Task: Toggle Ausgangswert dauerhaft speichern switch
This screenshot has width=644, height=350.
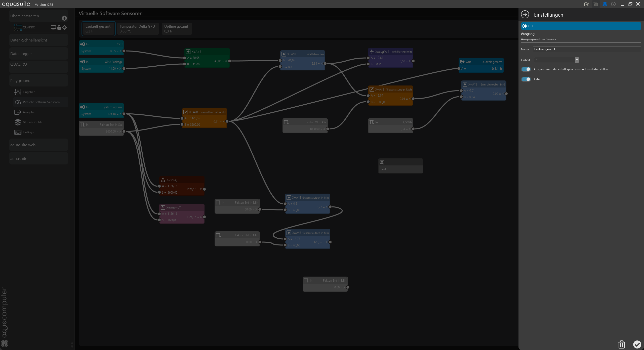Action: [x=526, y=69]
